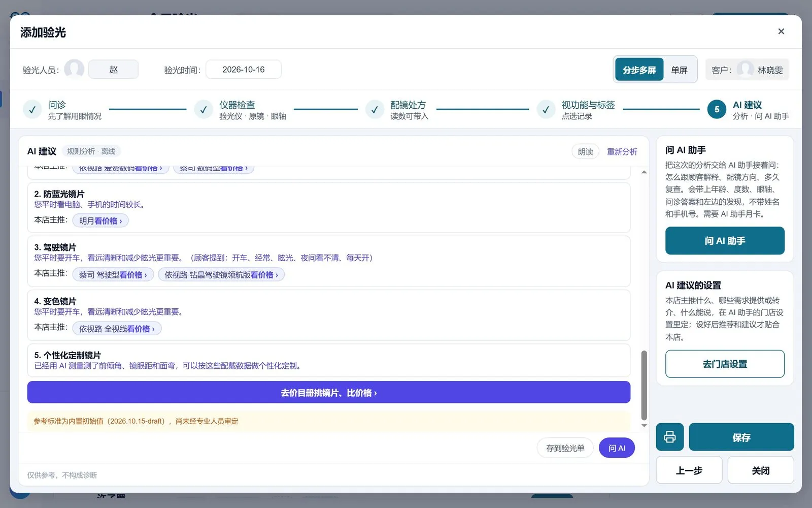Click the 朗读 button
812x508 pixels.
click(585, 151)
